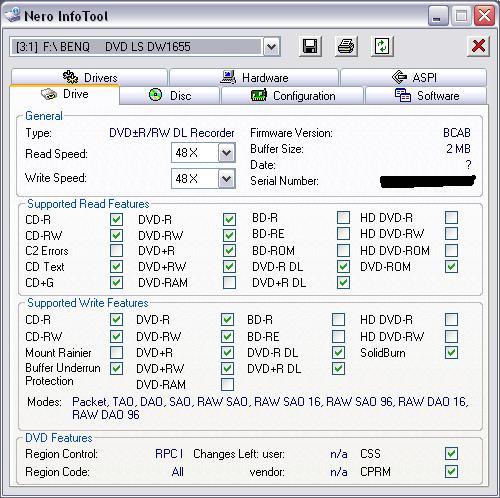The height and width of the screenshot is (498, 500).
Task: Minimize the Nero InfoTool window
Action: click(x=438, y=15)
